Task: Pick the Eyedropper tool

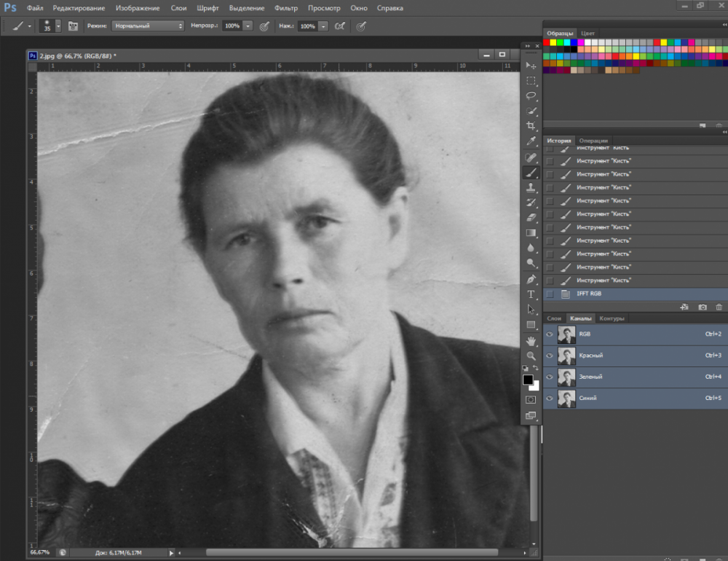Action: (531, 141)
